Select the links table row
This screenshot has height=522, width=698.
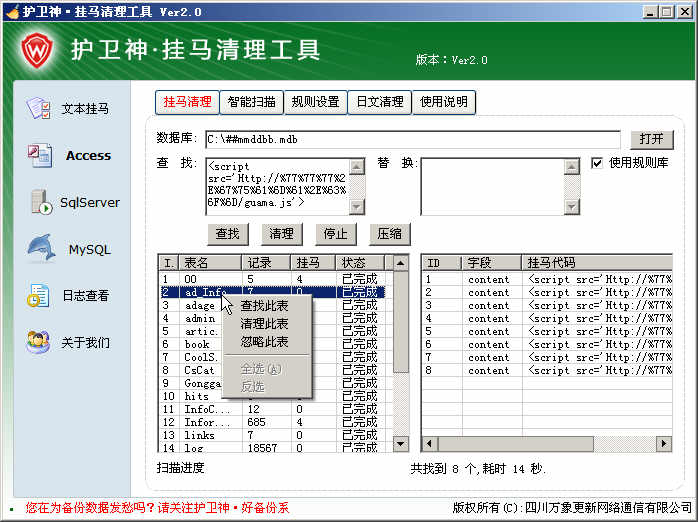click(x=272, y=435)
